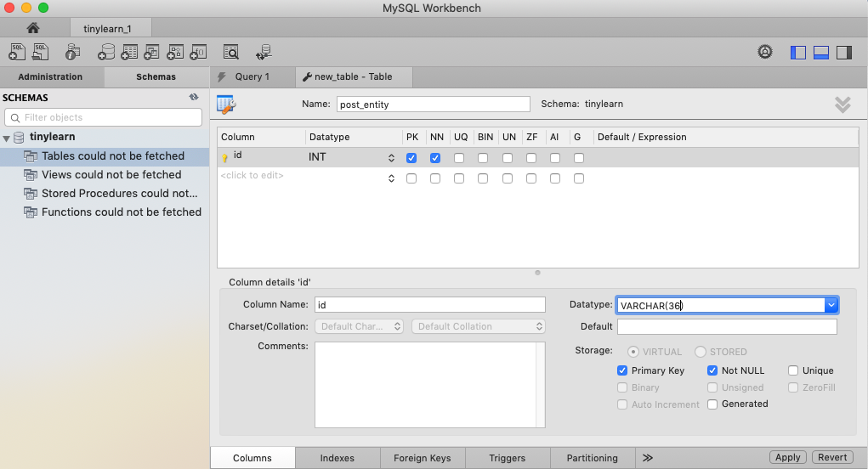The height and width of the screenshot is (469, 868).
Task: Create new stored procedure toolbar icon
Action: click(x=175, y=52)
